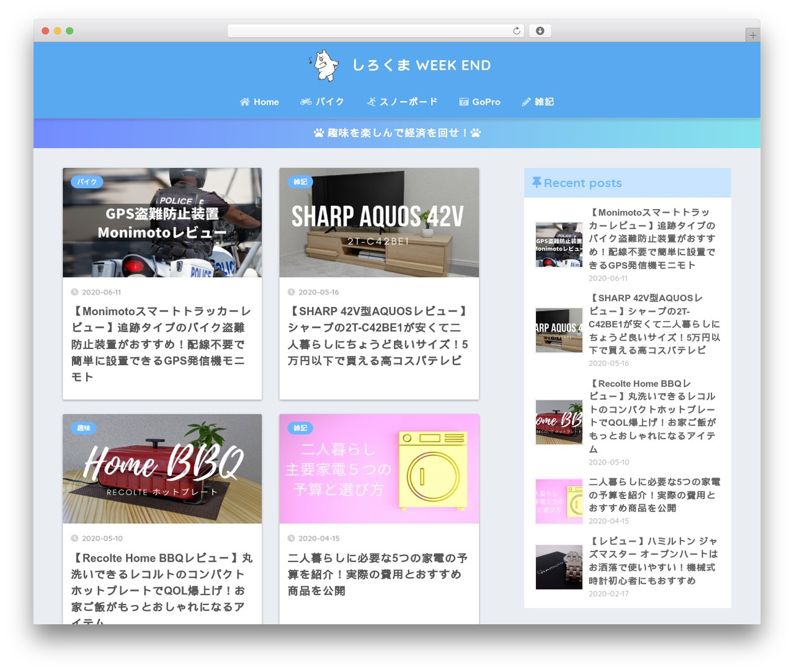This screenshot has height=672, width=794.
Task: Click the 趣味を楽しんで経済を回せ！ banner text
Action: [x=397, y=133]
